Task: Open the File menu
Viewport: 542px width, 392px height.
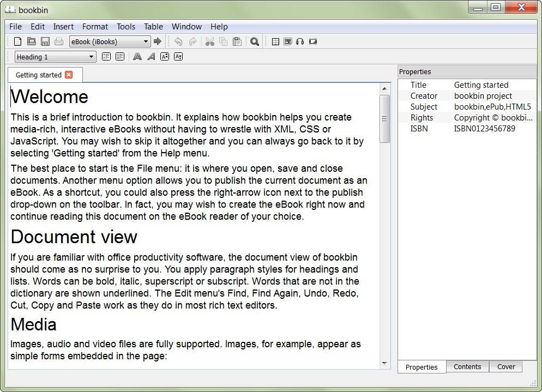Action: click(x=16, y=27)
